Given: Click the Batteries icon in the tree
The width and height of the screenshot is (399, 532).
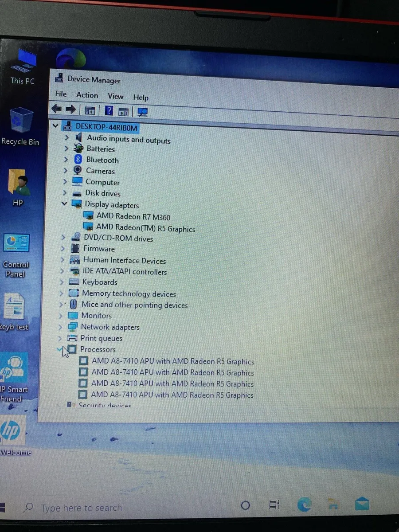Looking at the screenshot, I should [78, 148].
